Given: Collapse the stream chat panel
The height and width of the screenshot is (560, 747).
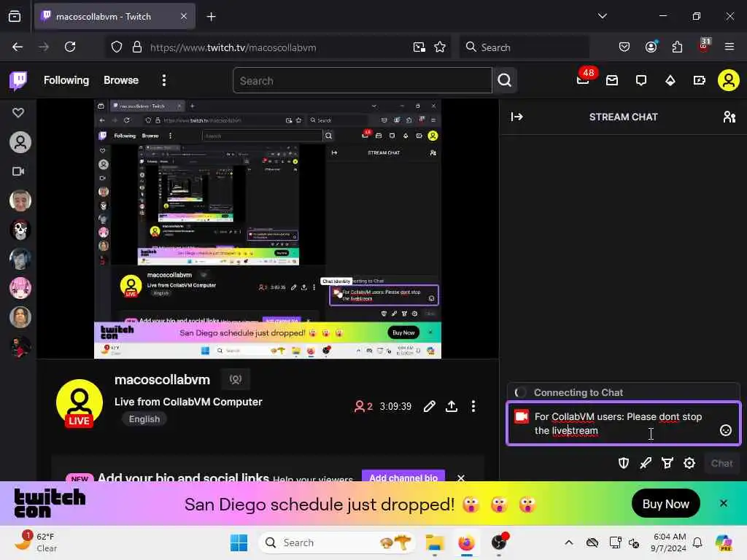Looking at the screenshot, I should tap(517, 117).
